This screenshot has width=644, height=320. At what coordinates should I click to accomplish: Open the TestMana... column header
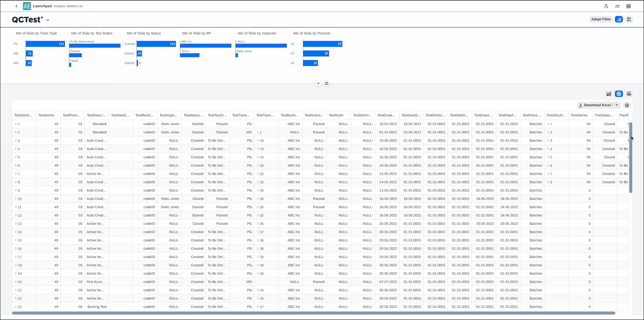coord(531,115)
